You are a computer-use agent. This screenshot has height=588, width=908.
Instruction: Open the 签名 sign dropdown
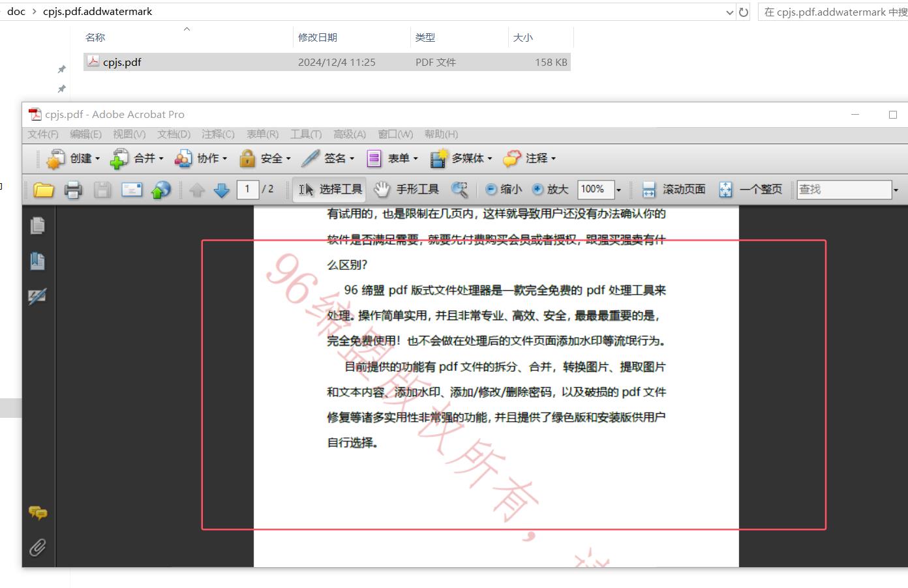tap(328, 158)
